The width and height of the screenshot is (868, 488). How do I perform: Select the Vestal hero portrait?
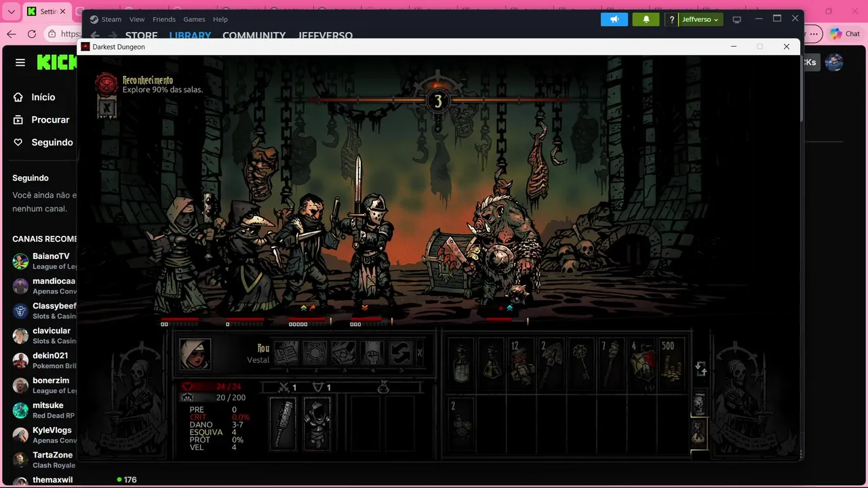coord(195,354)
